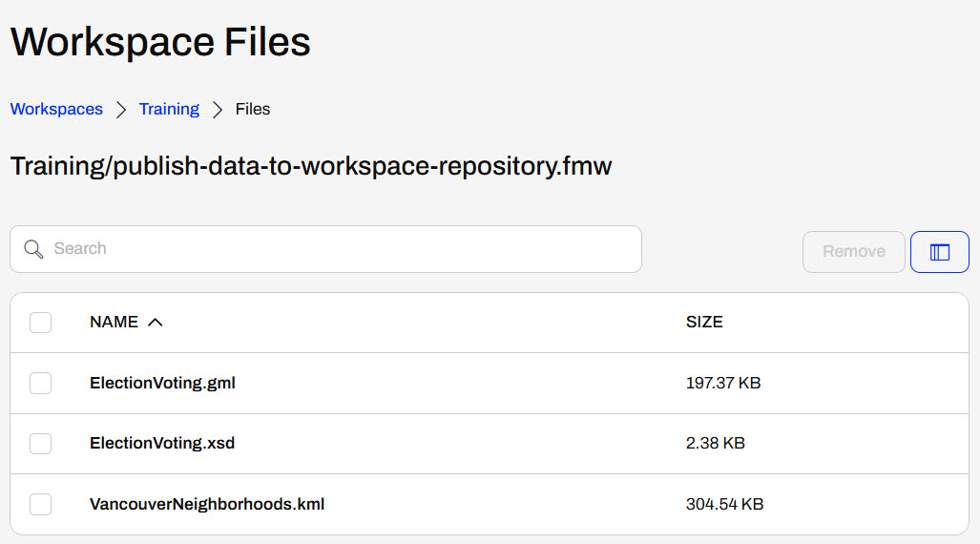Viewport: 980px width, 544px height.
Task: Click the Files breadcrumb item
Action: 253,110
